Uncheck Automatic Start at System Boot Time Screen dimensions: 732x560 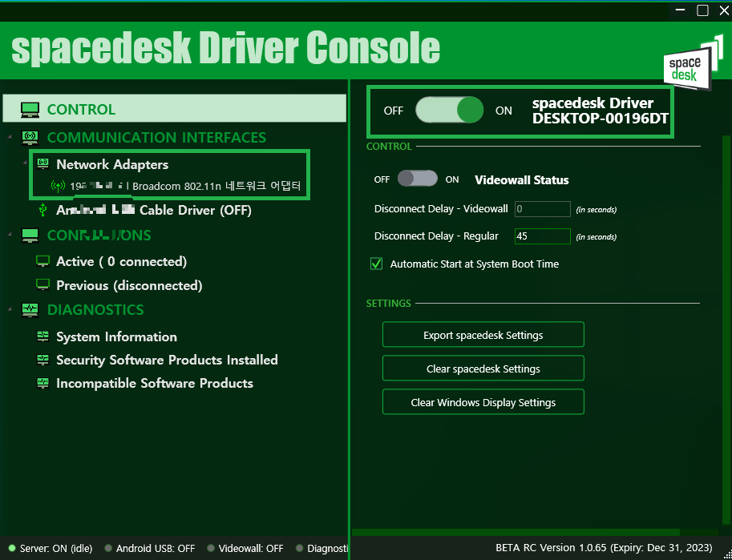[x=376, y=264]
